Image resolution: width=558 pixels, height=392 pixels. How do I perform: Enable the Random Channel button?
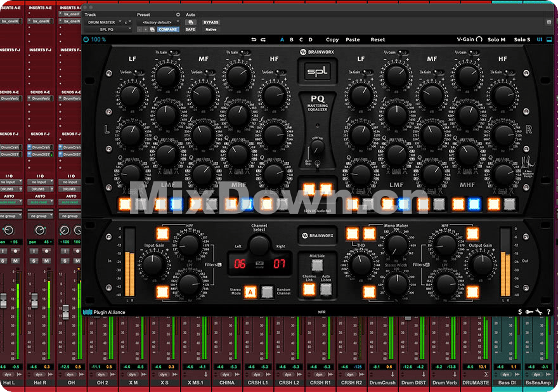[267, 292]
